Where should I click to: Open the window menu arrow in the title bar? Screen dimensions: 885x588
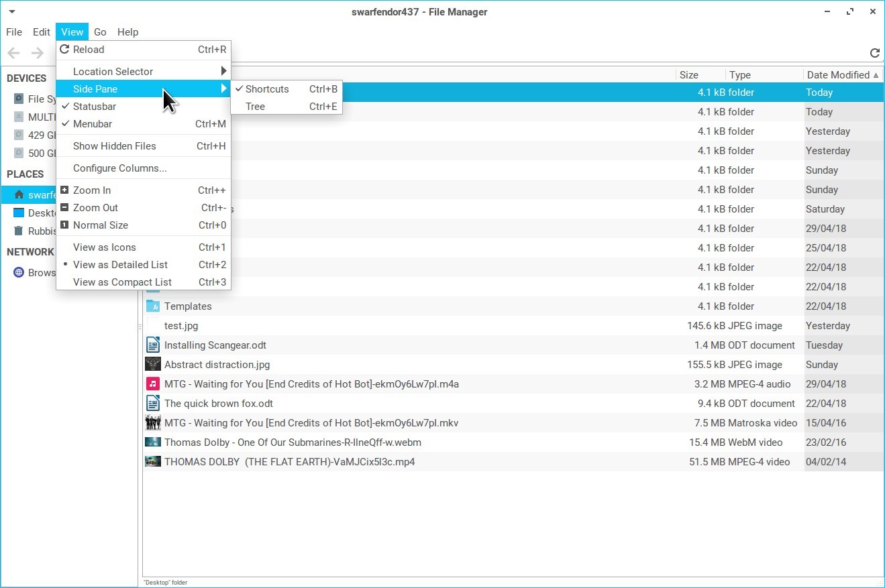(x=12, y=12)
